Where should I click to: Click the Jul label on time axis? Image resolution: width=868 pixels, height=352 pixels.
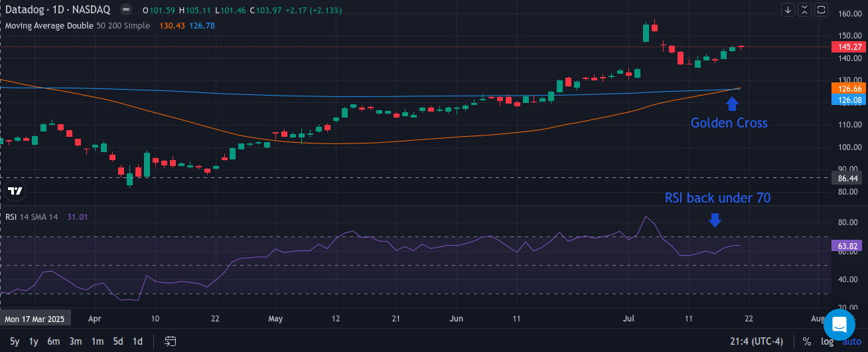coord(629,319)
